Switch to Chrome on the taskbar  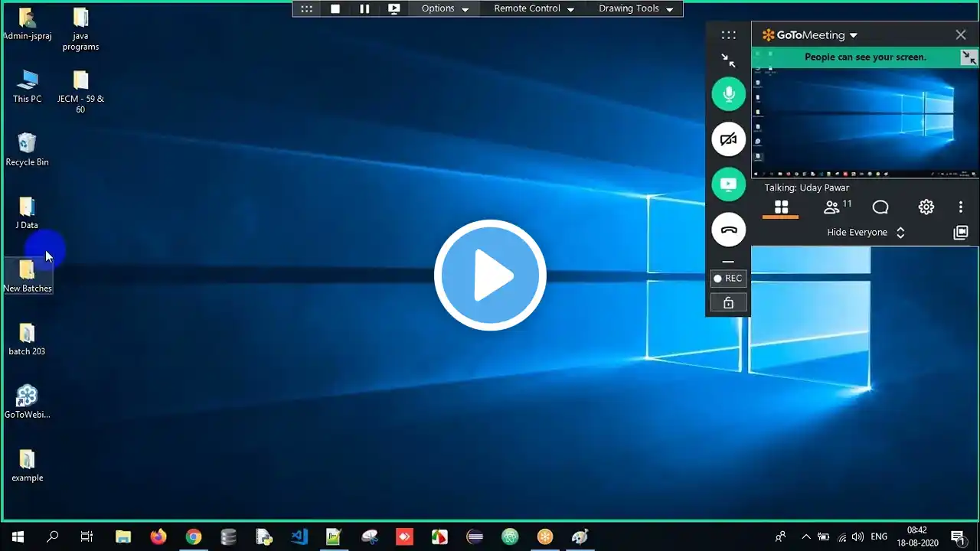pos(194,537)
